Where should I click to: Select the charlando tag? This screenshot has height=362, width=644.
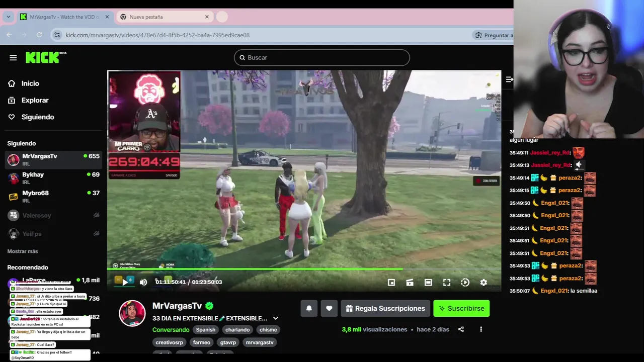pos(237,330)
